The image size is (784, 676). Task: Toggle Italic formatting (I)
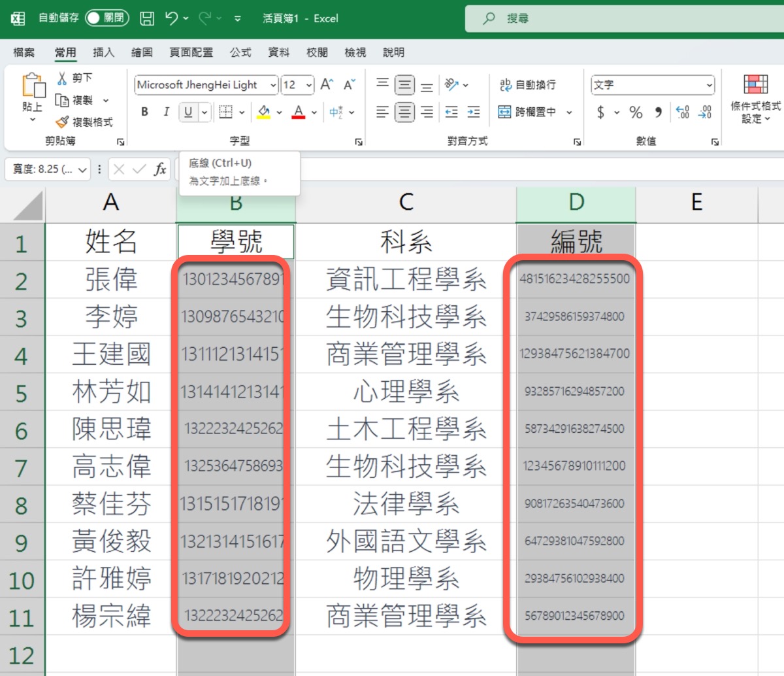tap(166, 112)
